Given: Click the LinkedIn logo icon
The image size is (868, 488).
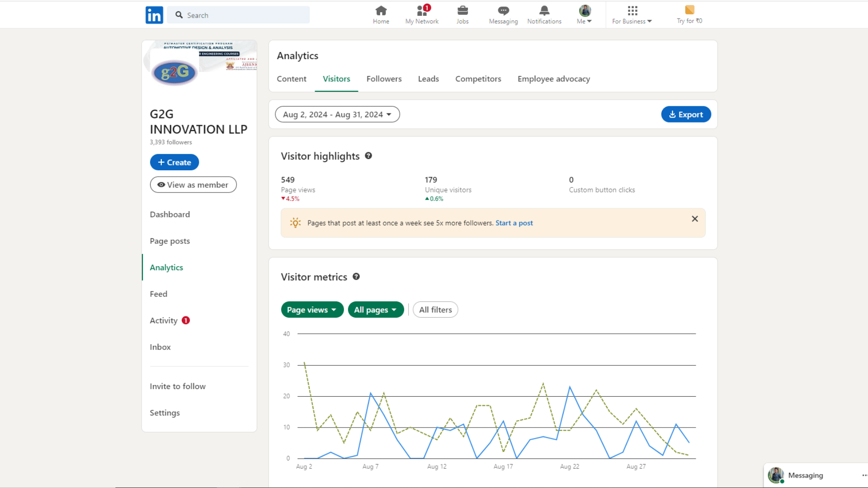Looking at the screenshot, I should (x=154, y=15).
